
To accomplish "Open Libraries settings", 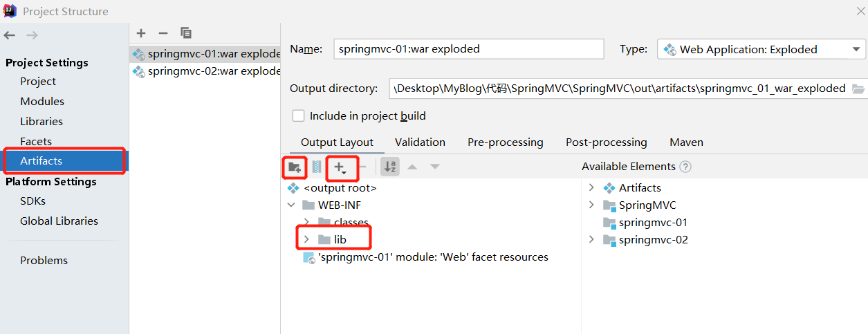I will pyautogui.click(x=41, y=122).
